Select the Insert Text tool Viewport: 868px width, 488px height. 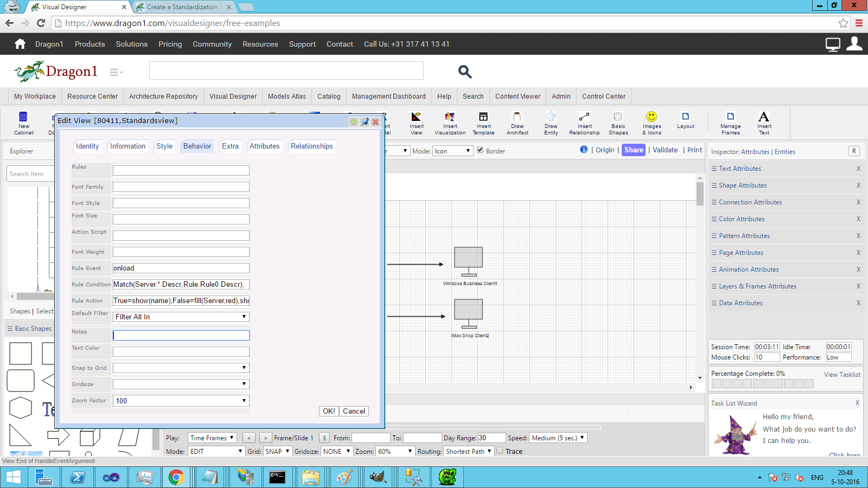coord(764,123)
